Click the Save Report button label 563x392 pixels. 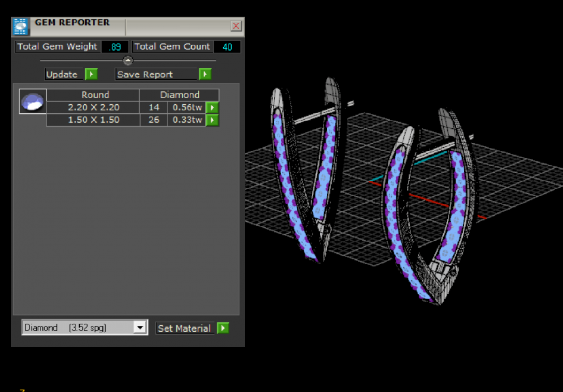(145, 75)
